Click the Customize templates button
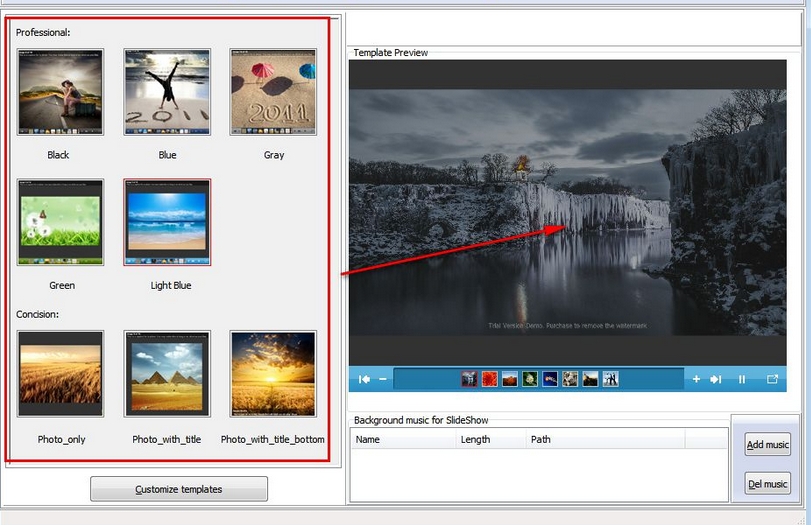 [x=179, y=489]
